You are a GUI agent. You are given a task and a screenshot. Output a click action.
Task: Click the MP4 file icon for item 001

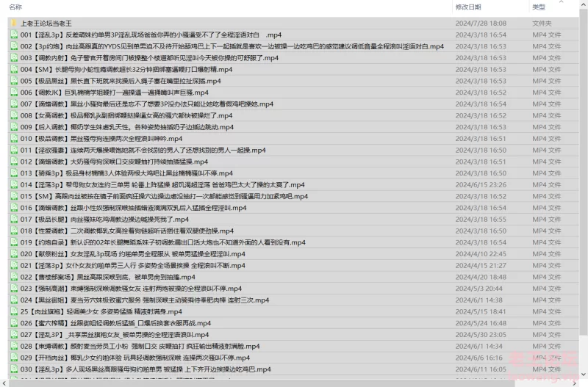click(x=14, y=35)
